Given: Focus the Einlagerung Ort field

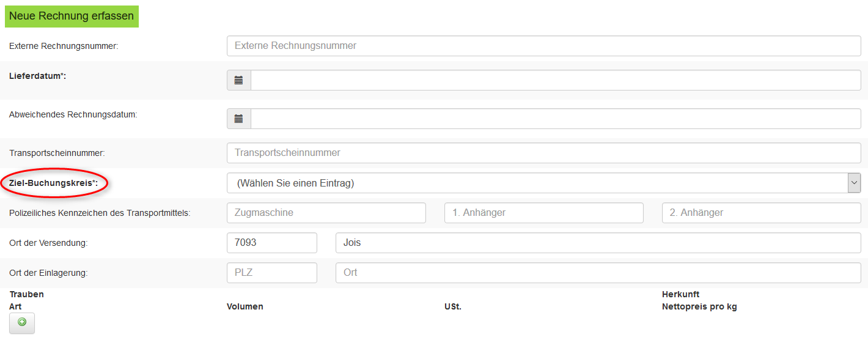Looking at the screenshot, I should coord(598,273).
